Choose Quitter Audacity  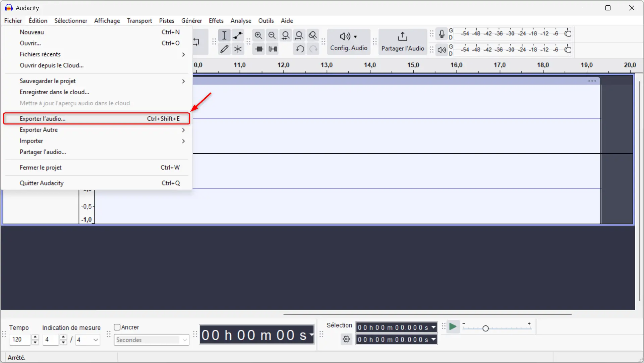pyautogui.click(x=97, y=183)
